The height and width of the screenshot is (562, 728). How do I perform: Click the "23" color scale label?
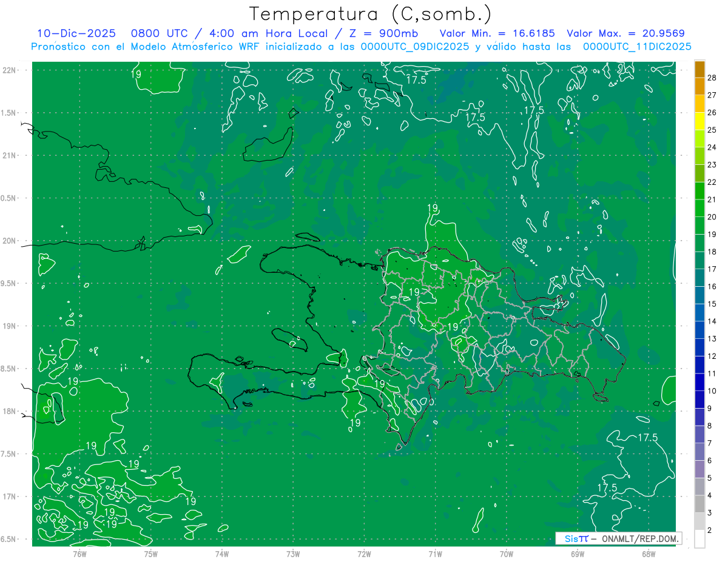[x=713, y=165]
